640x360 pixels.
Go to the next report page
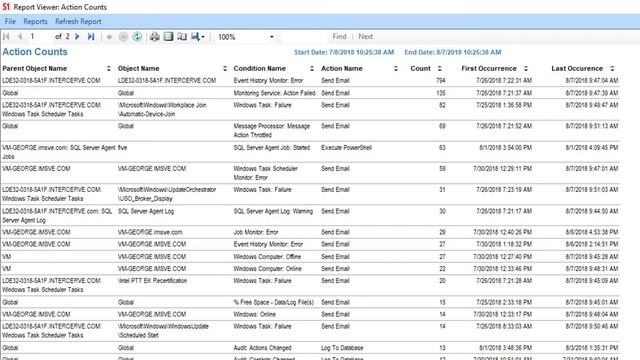point(77,37)
